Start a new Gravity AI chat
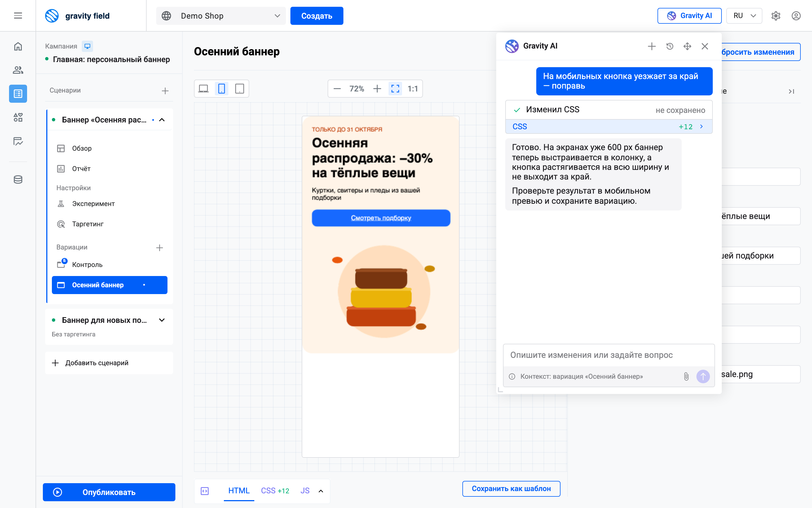The width and height of the screenshot is (812, 508). click(652, 46)
